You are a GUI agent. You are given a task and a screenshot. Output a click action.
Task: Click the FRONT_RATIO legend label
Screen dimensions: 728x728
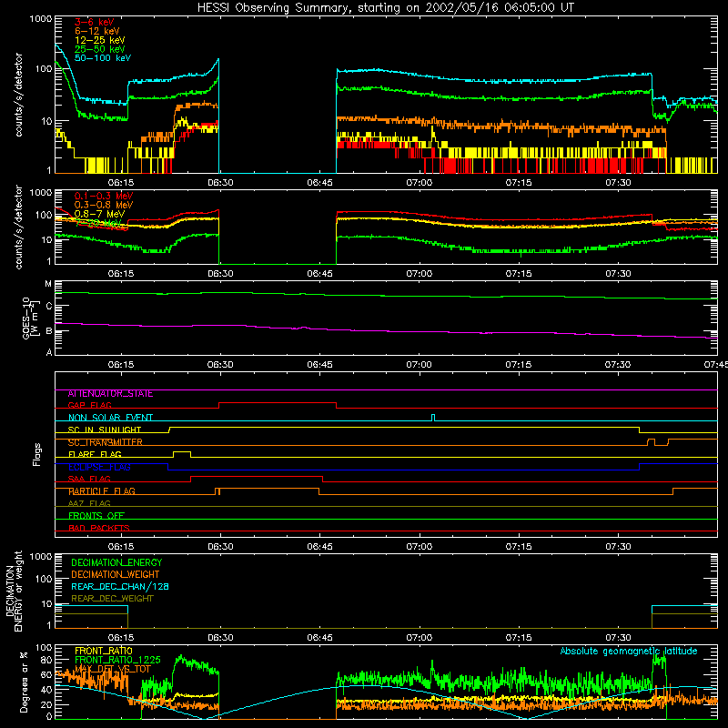[x=104, y=652]
